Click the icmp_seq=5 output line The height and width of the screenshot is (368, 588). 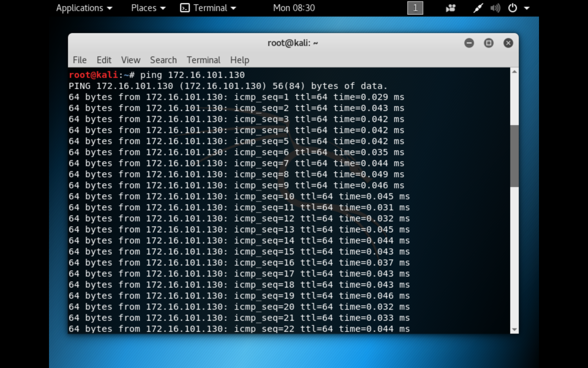(236, 141)
